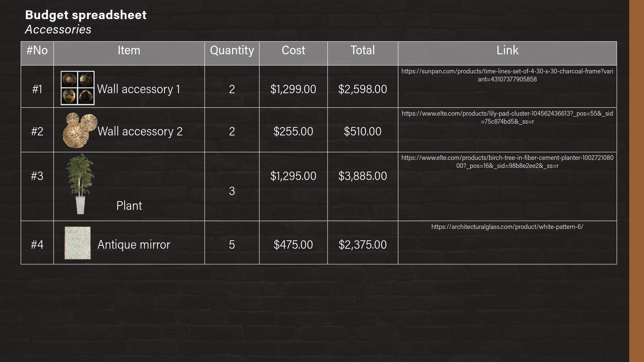644x362 pixels.
Task: Select the Wall accessory 1 framed art thumbnail
Action: [x=77, y=88]
